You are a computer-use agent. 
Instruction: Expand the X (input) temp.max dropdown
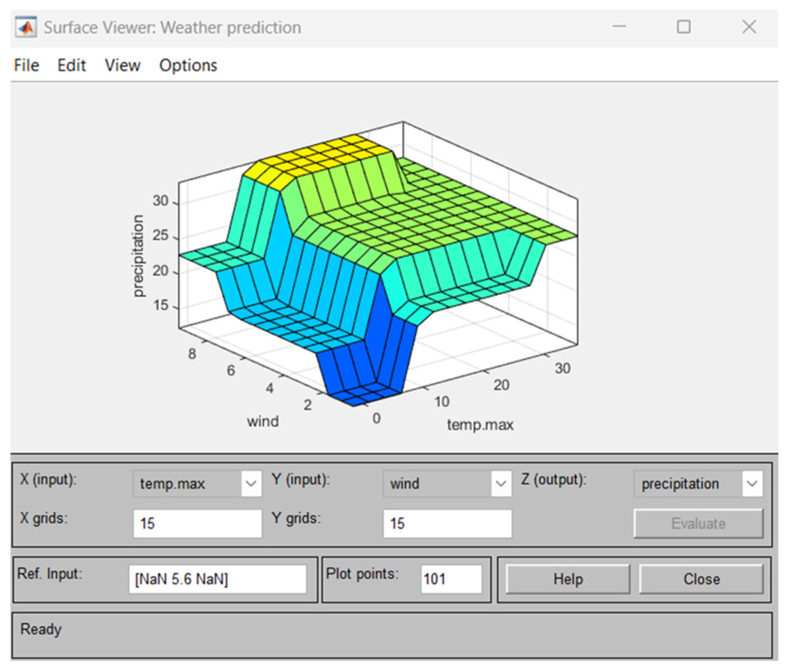click(251, 484)
